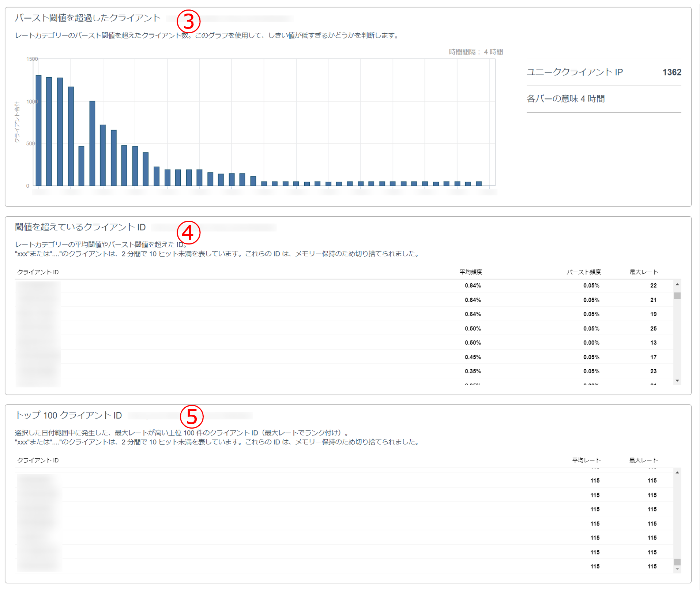
Task: Click the circled number 4 marker
Action: point(188,232)
